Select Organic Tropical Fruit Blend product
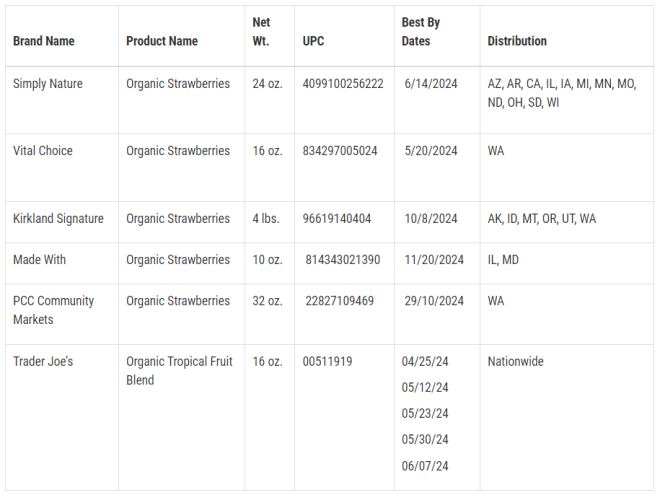The height and width of the screenshot is (495, 660). (179, 371)
